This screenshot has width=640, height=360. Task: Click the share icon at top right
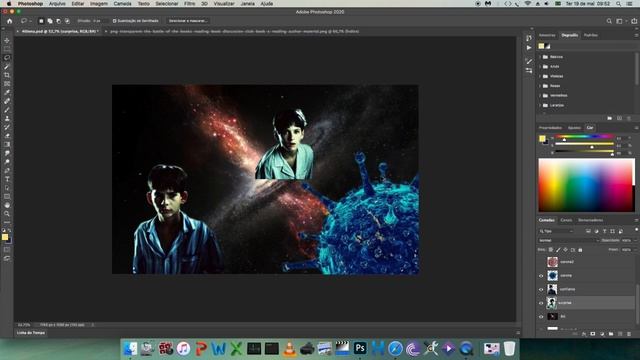click(x=634, y=21)
